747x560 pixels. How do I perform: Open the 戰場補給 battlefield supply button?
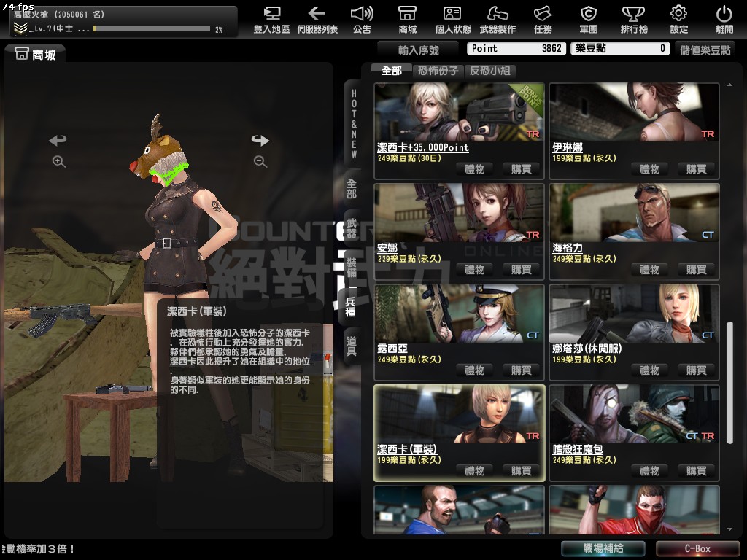pos(603,548)
